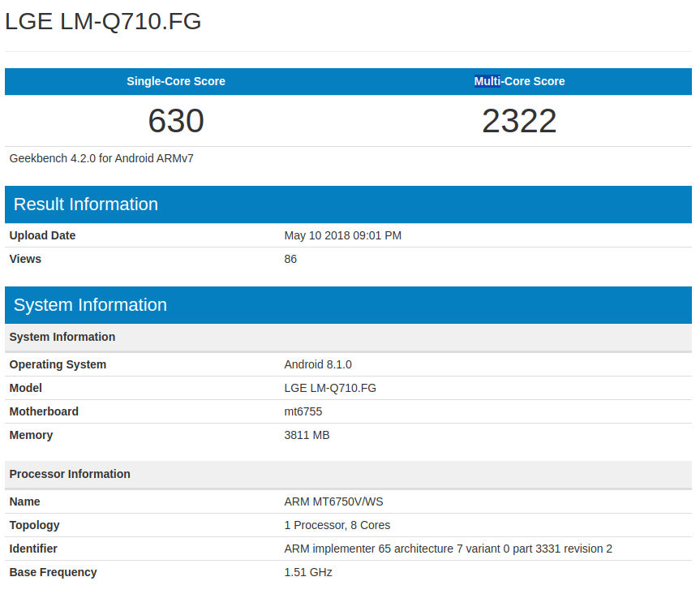Click the Operating System label
The height and width of the screenshot is (594, 700).
[58, 364]
